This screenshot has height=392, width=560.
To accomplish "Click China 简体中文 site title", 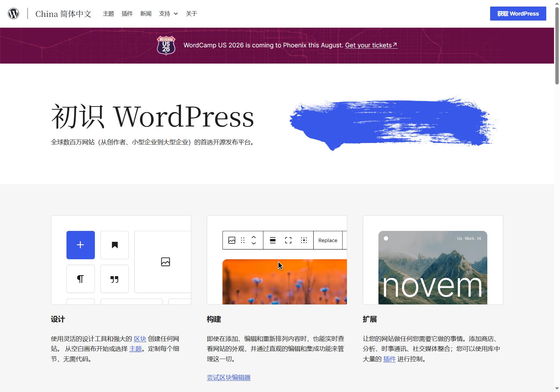I will (63, 14).
